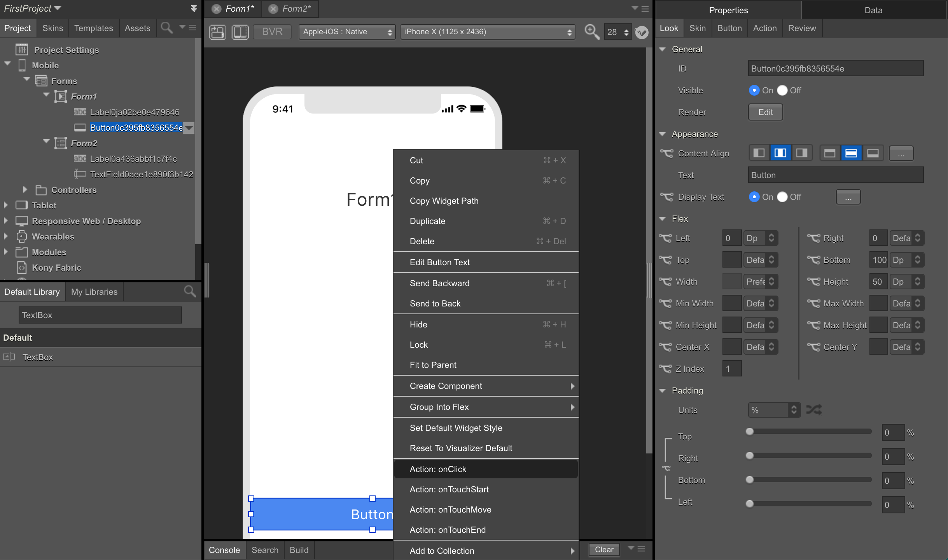Click the library search magnifier icon

[x=190, y=292]
